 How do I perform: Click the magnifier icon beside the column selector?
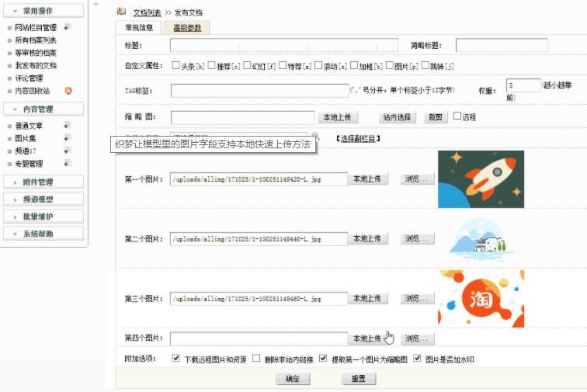tap(315, 136)
